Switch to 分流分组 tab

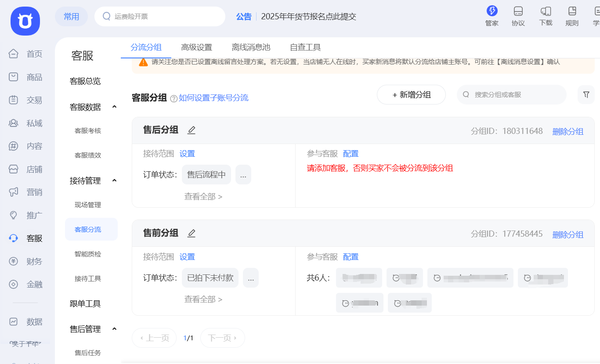146,47
